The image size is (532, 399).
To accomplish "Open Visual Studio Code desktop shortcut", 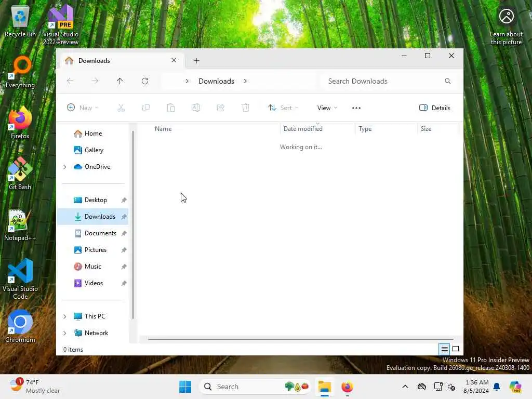I will point(20,279).
